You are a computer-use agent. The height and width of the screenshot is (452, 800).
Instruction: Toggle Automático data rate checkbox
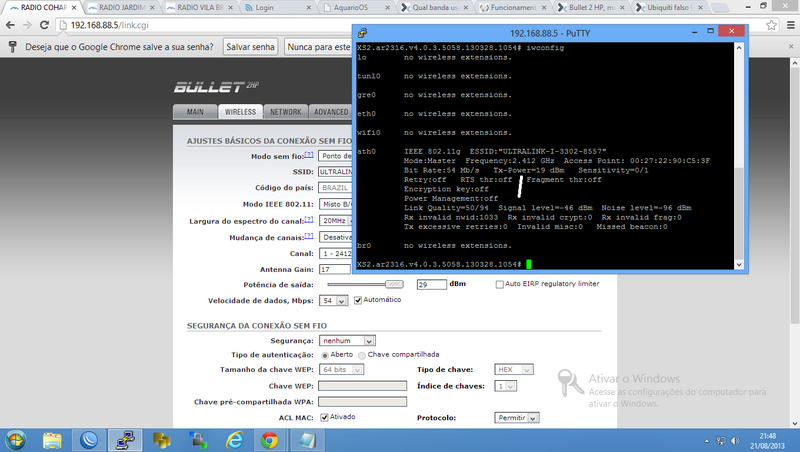[x=358, y=300]
